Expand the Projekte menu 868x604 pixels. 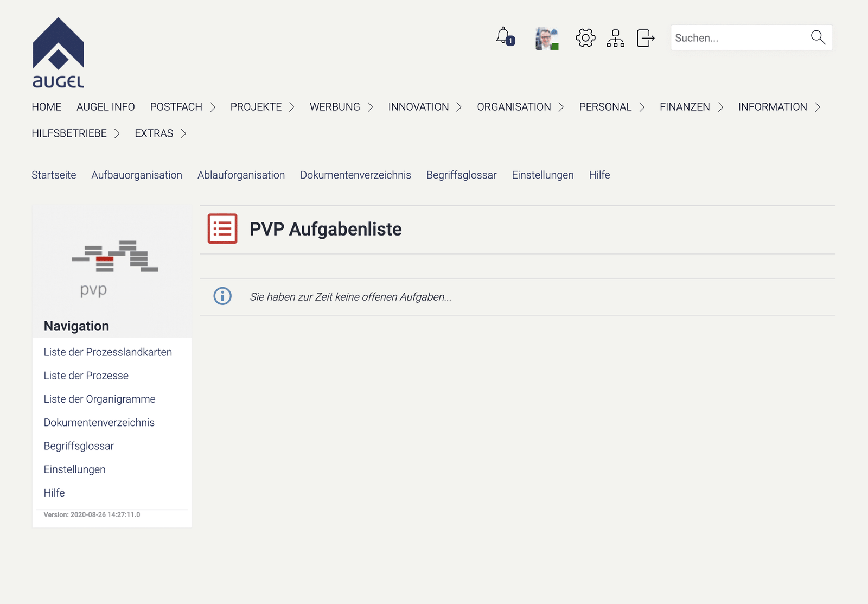click(x=262, y=107)
